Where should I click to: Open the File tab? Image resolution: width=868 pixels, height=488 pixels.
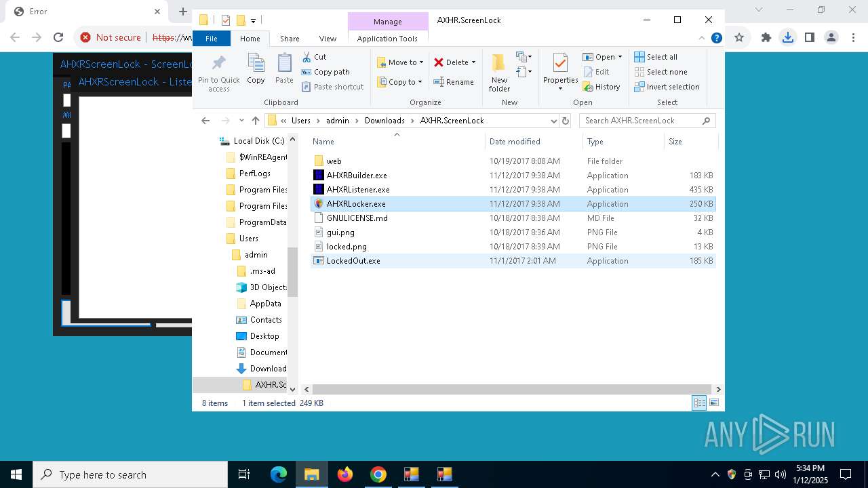(x=212, y=39)
